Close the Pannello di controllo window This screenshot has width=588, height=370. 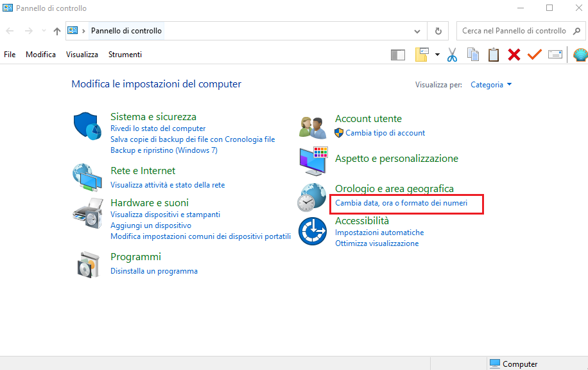578,8
